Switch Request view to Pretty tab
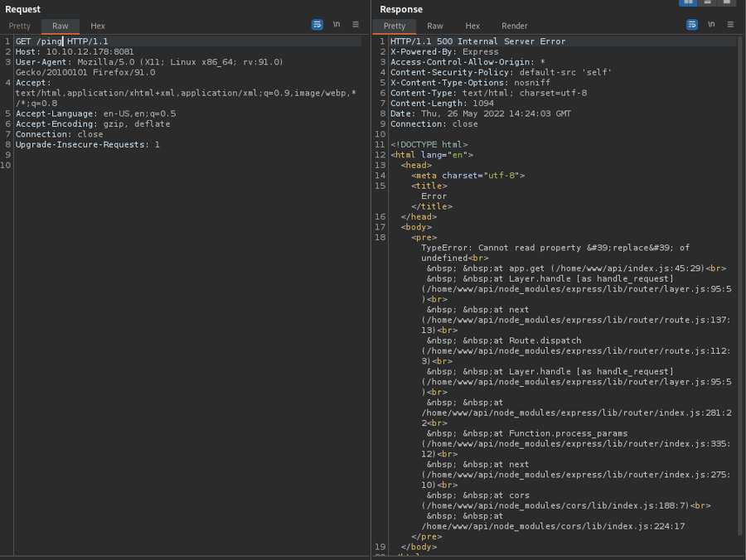Screen dimensions: 746x560 [x=20, y=26]
